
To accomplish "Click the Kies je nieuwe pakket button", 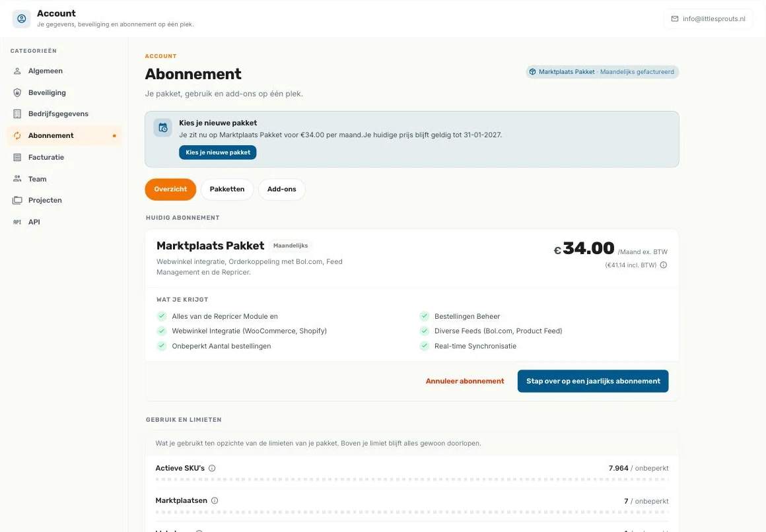I will 218,152.
